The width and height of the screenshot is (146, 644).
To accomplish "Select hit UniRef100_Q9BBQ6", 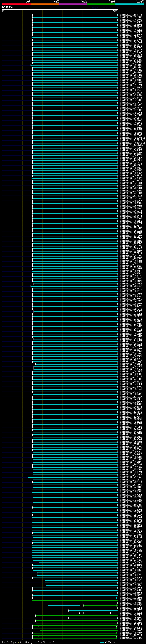I will pos(131,25).
